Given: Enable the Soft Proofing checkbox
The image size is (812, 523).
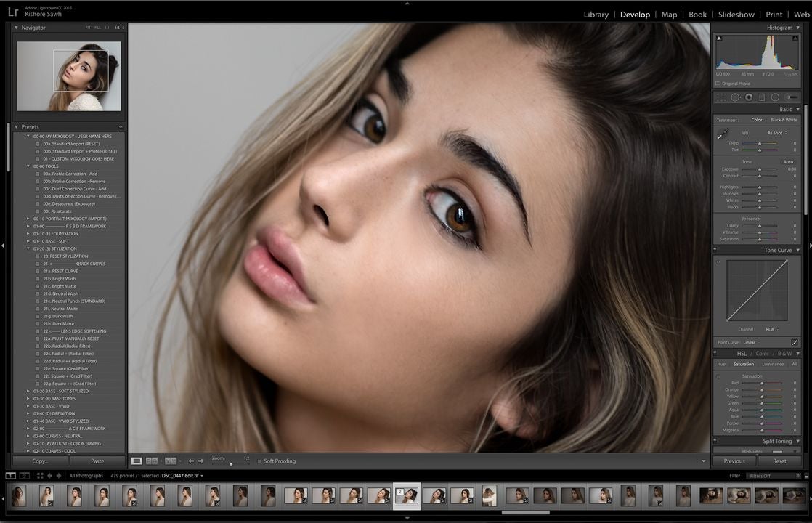Looking at the screenshot, I should [259, 461].
